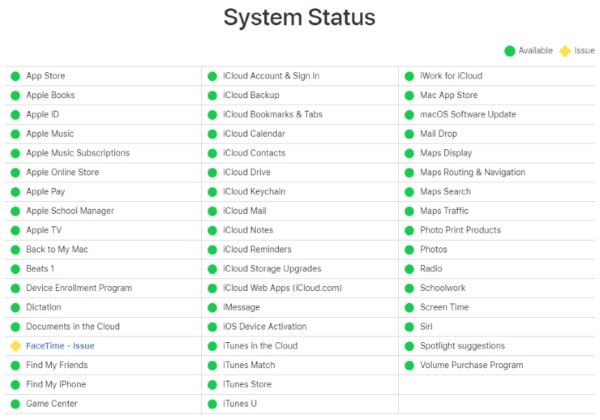Open the FaceTime - Issue link

(60, 346)
